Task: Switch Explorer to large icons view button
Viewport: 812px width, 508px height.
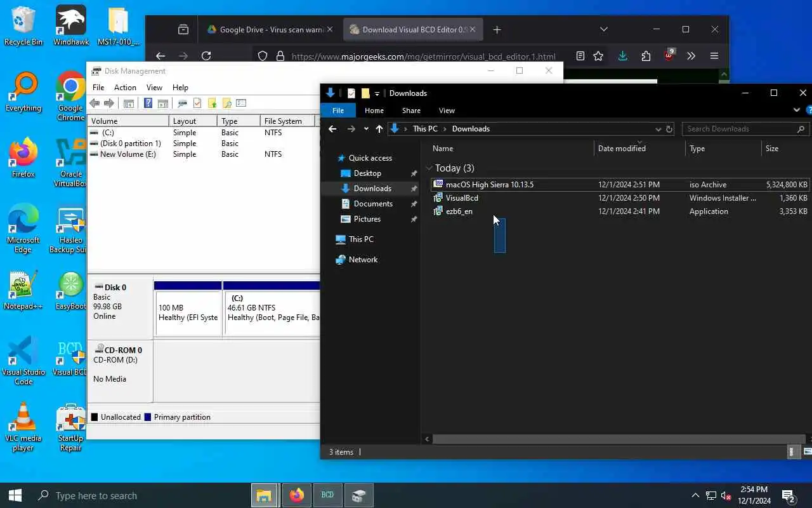Action: coord(808,451)
